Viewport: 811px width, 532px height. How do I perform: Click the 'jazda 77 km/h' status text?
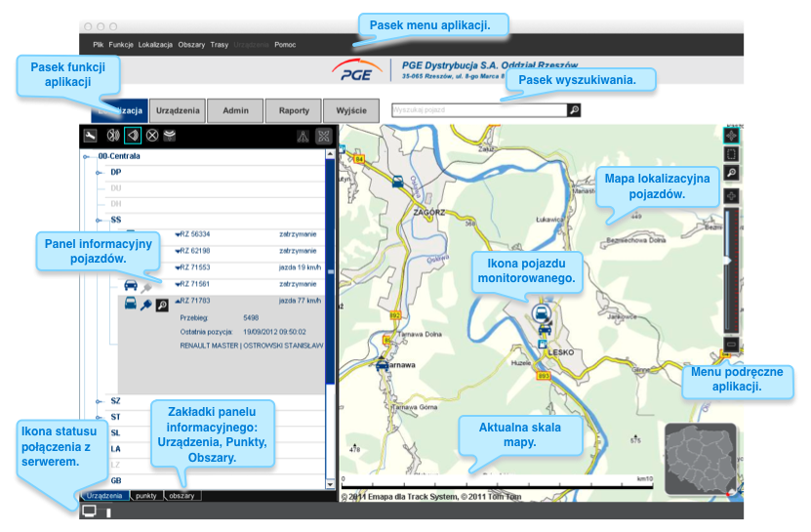[300, 301]
